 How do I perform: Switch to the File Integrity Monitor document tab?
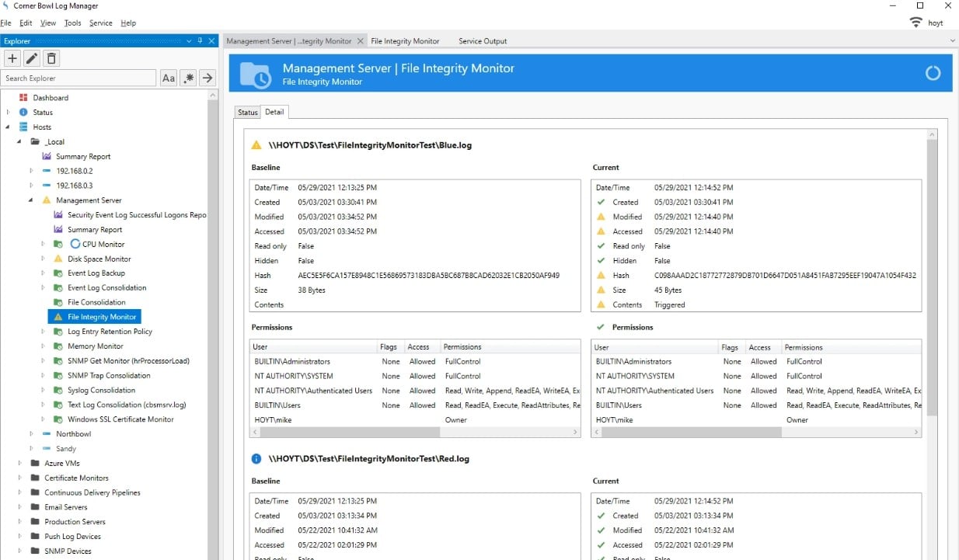coord(405,41)
